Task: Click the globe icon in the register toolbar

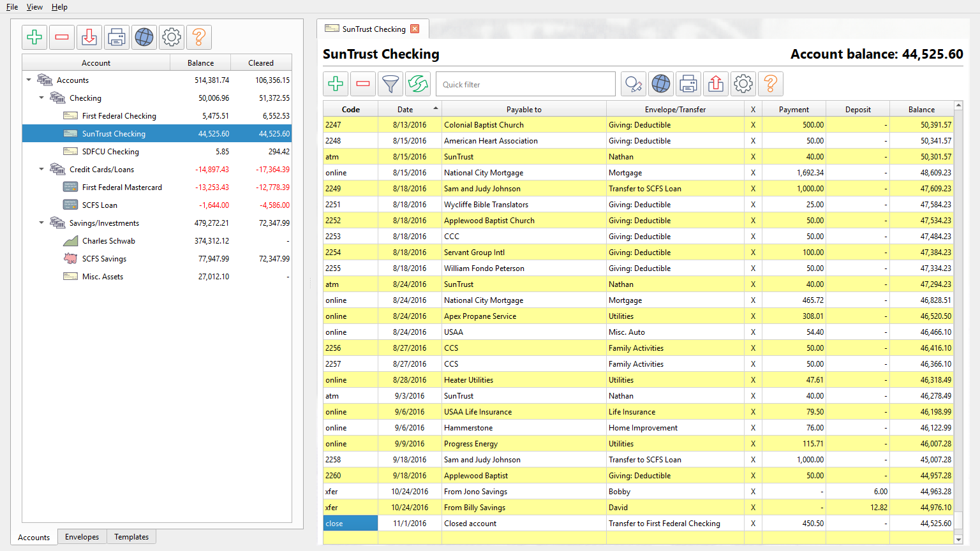Action: point(661,84)
